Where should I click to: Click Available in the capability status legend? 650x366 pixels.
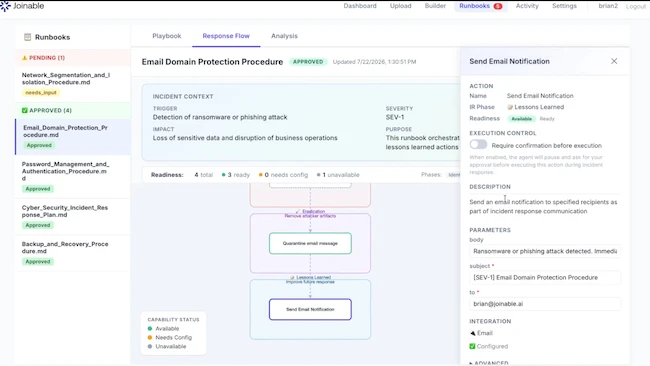pyautogui.click(x=167, y=328)
